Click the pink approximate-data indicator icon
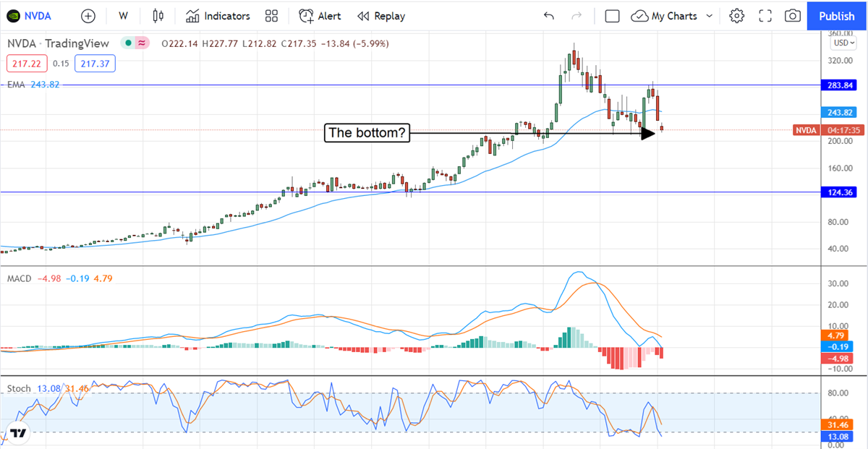The width and height of the screenshot is (868, 449). pos(142,43)
